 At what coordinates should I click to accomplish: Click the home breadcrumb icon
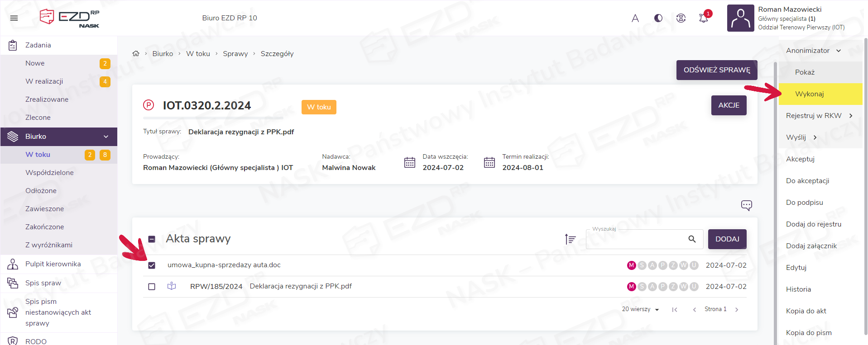136,53
